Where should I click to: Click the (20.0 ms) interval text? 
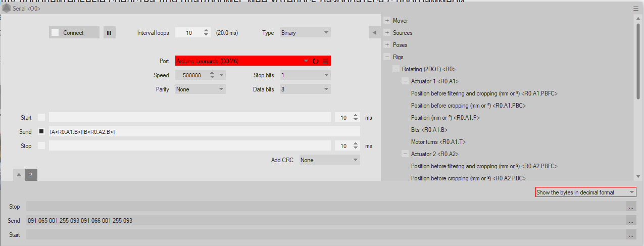227,33
